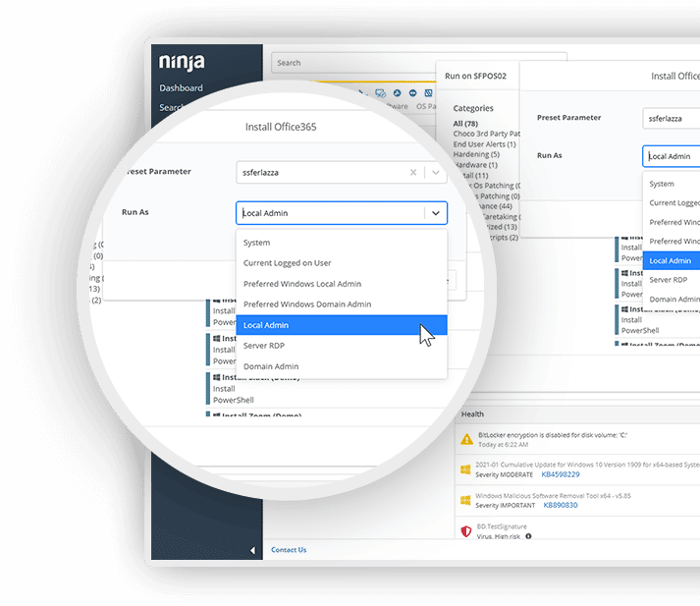Click the Windows icon beside Cumulative Update alert
700x606 pixels.
(465, 468)
